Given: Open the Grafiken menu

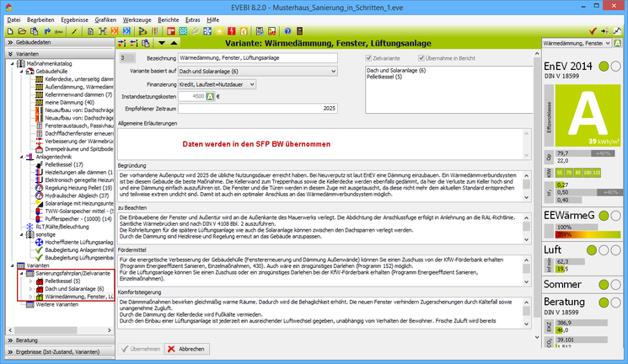Looking at the screenshot, I should pos(105,19).
